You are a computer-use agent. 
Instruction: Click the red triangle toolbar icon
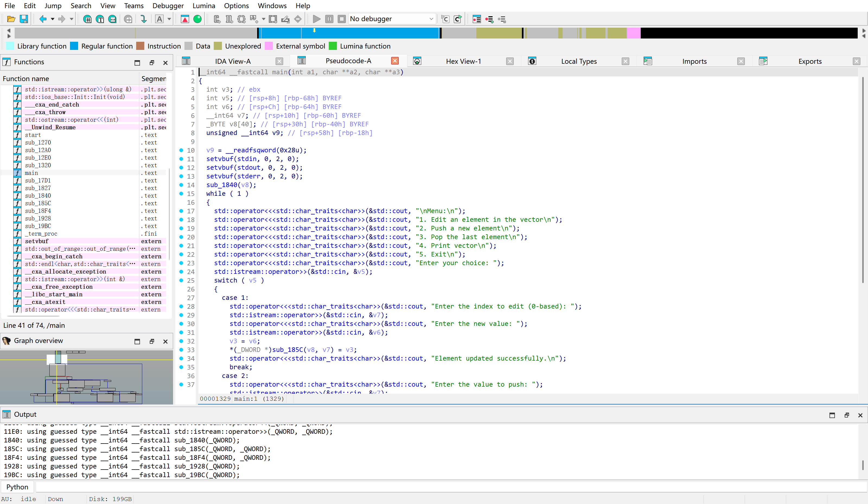tap(185, 19)
